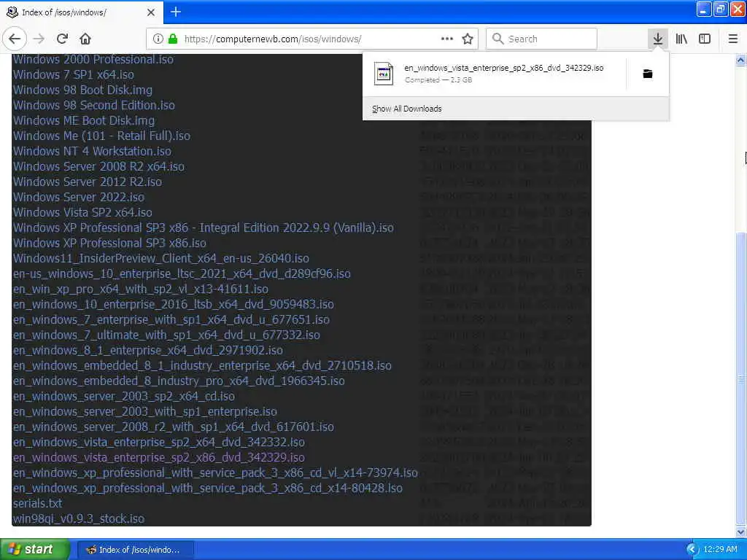The height and width of the screenshot is (560, 747).
Task: Click page scrollbar down arrow
Action: tap(740, 532)
